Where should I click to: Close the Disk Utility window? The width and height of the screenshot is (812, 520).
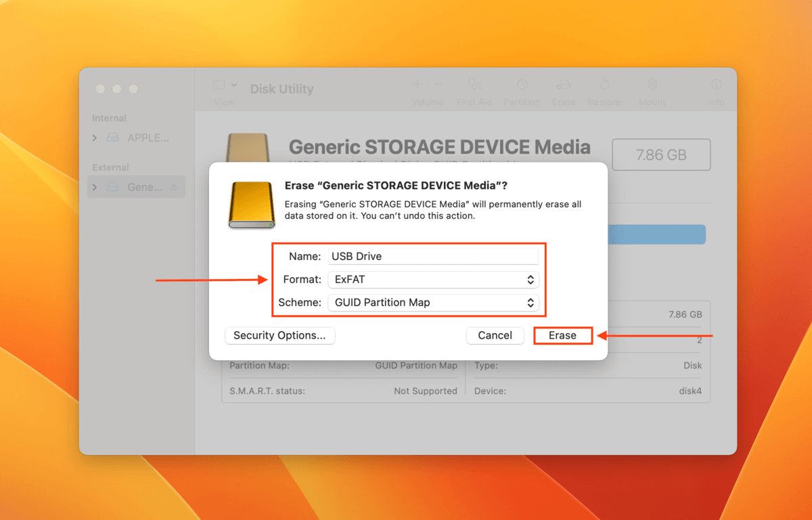[100, 89]
